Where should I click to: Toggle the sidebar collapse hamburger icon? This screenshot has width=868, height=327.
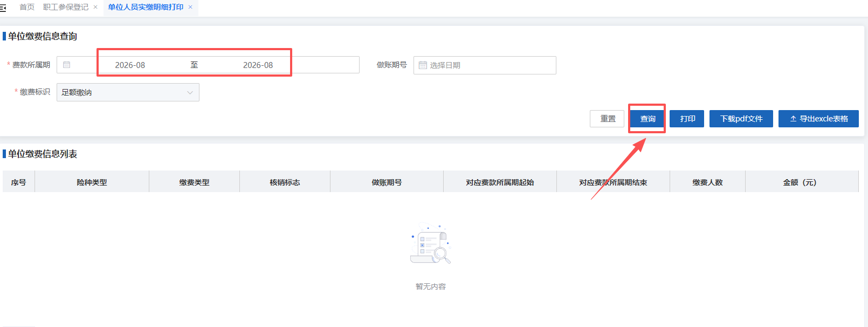tap(3, 8)
